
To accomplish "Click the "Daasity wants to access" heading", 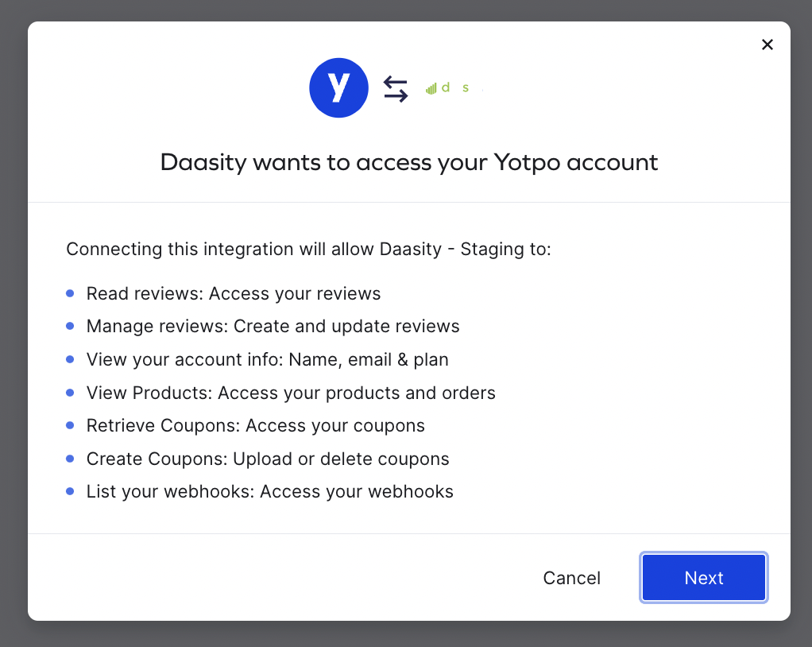I will pos(409,163).
